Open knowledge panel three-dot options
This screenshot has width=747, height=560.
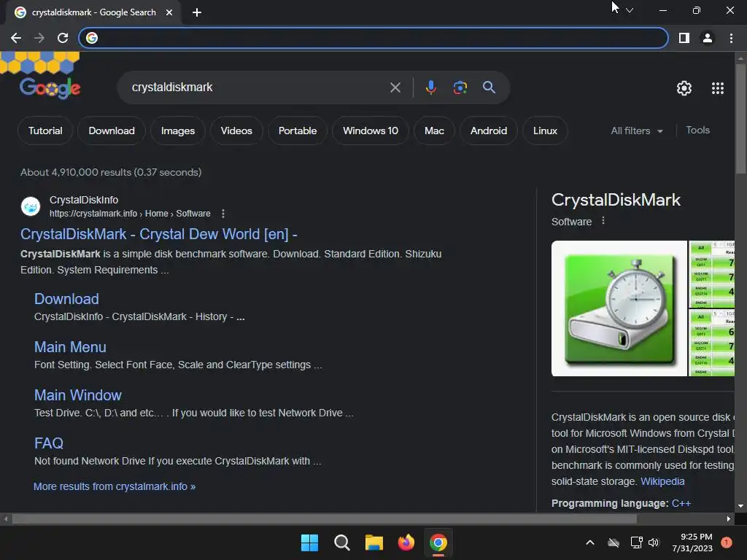603,221
